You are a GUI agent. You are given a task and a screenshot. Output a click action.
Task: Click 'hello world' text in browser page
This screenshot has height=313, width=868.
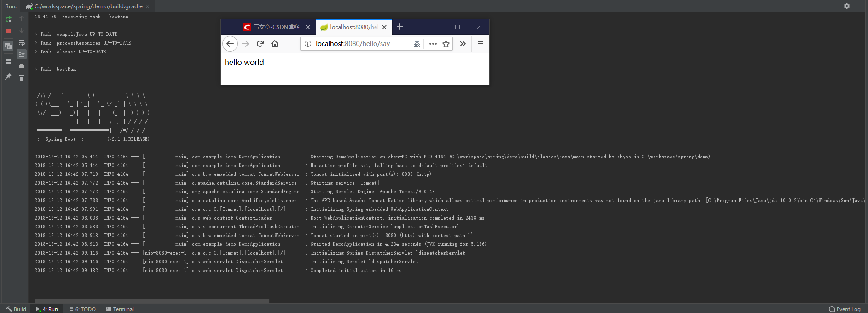tap(244, 62)
